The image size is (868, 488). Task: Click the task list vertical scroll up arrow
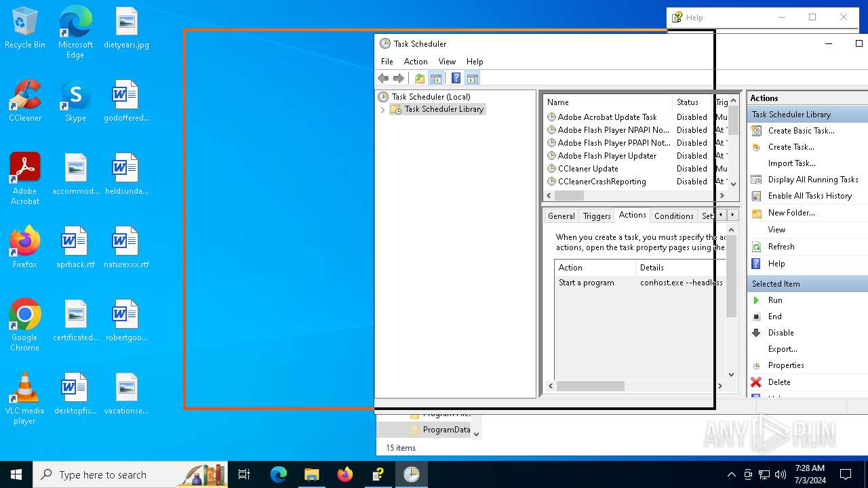(732, 102)
